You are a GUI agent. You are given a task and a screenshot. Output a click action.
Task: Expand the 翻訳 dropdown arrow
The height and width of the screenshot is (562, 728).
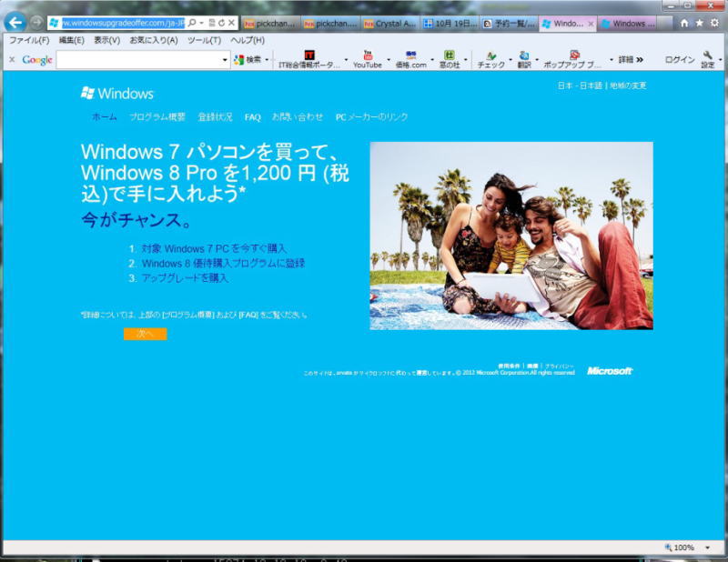coord(537,60)
